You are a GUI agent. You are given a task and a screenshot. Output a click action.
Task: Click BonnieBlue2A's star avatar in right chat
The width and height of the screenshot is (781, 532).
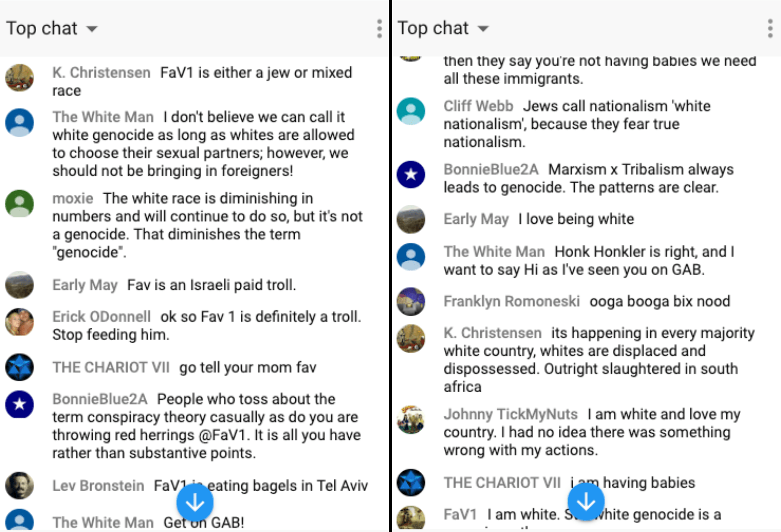click(411, 174)
